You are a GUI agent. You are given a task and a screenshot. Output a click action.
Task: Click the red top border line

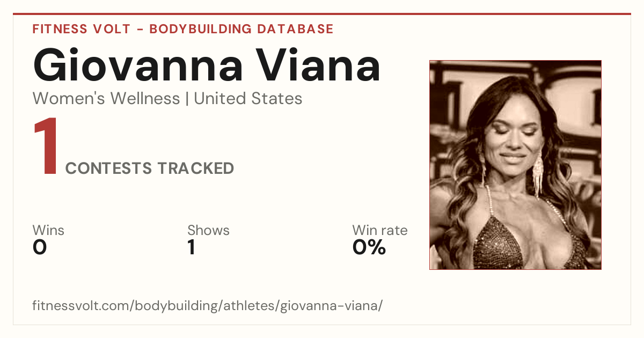pyautogui.click(x=322, y=14)
